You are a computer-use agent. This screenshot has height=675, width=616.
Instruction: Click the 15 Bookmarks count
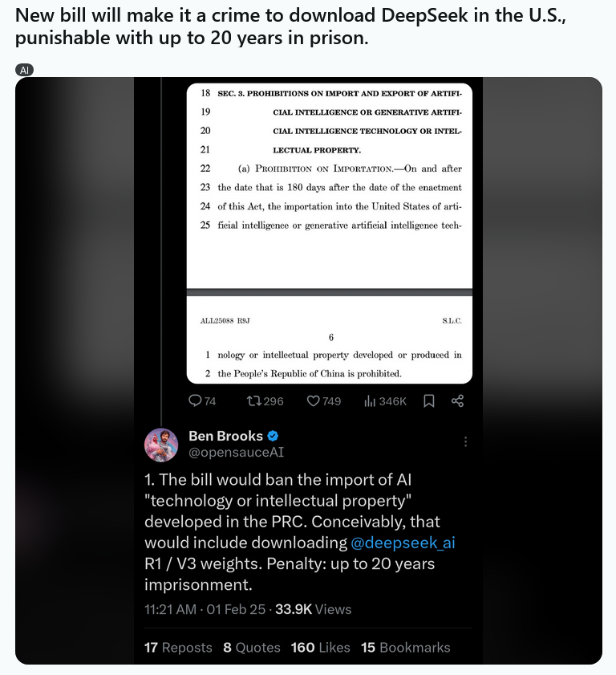pyautogui.click(x=405, y=647)
